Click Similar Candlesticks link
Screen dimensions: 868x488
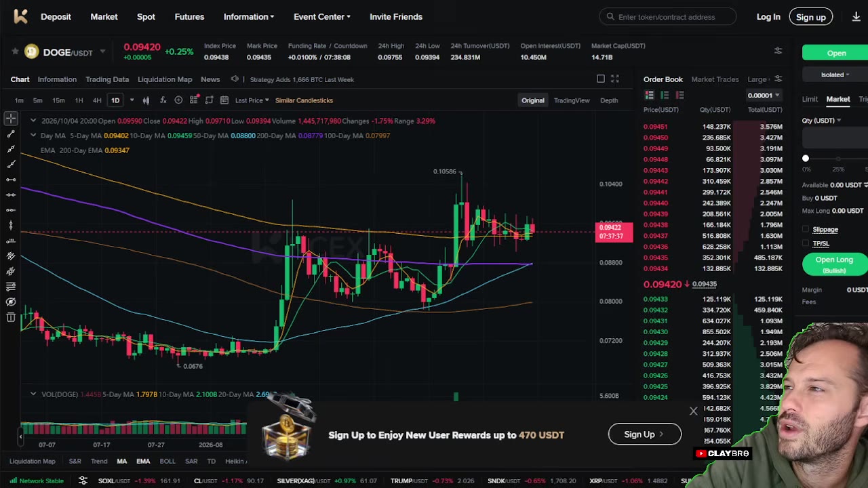point(304,100)
